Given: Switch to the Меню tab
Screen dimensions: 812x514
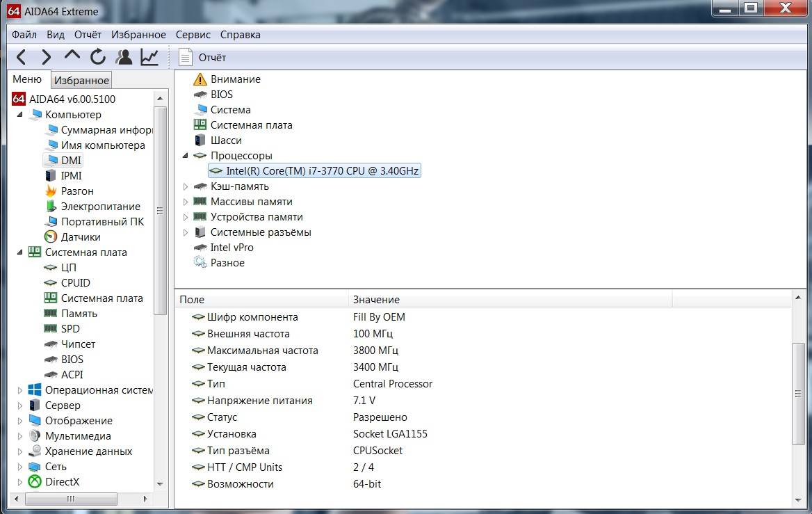Looking at the screenshot, I should point(27,79).
